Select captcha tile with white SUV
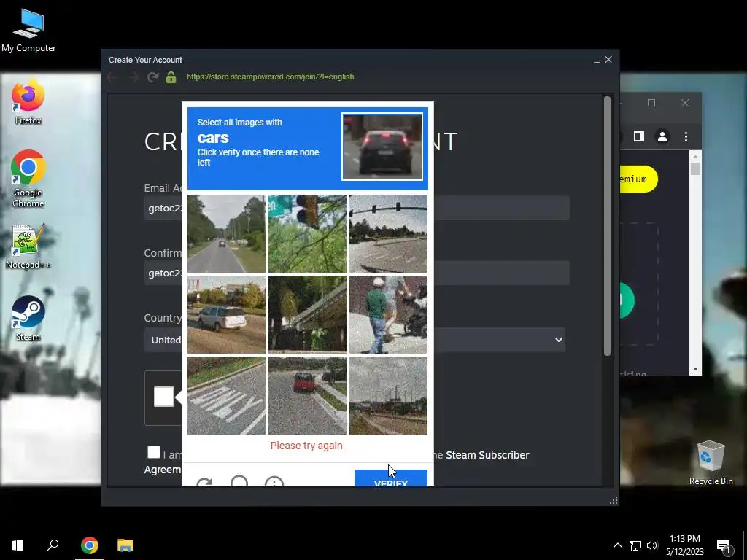This screenshot has width=747, height=560. click(x=226, y=314)
